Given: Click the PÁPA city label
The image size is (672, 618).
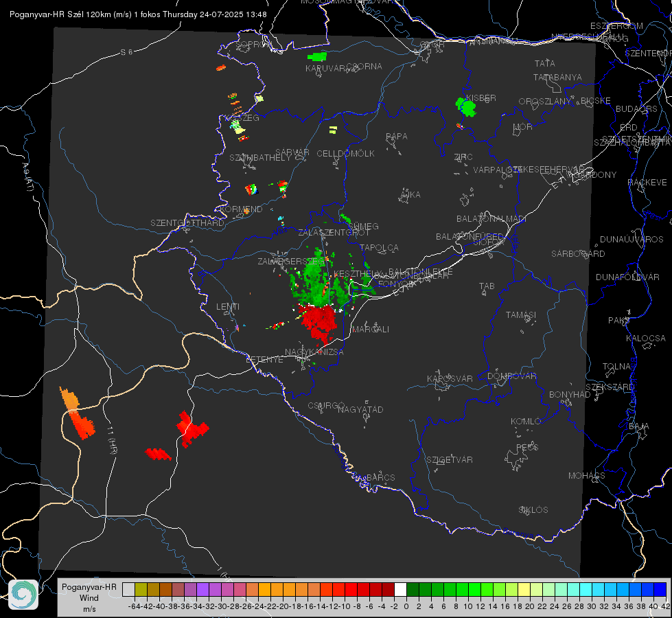Looking at the screenshot, I should (x=397, y=137).
